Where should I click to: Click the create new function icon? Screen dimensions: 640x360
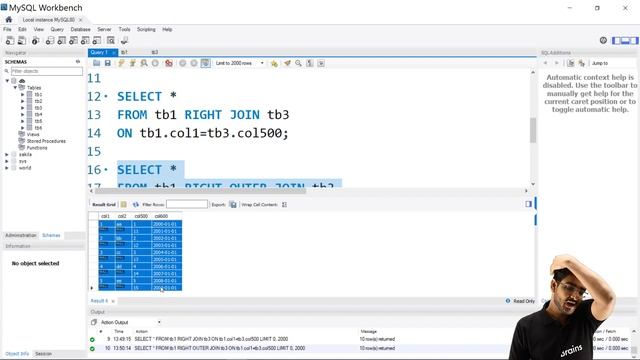[97, 40]
